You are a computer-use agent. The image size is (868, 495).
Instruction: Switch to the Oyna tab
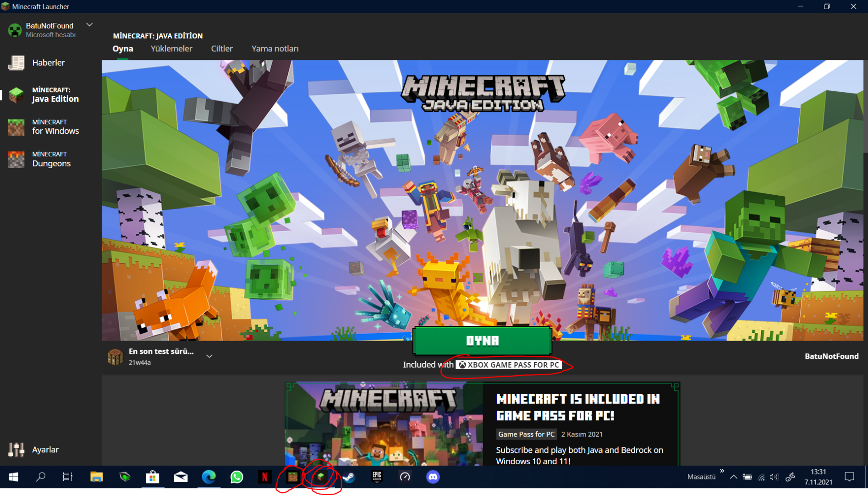[x=123, y=49]
